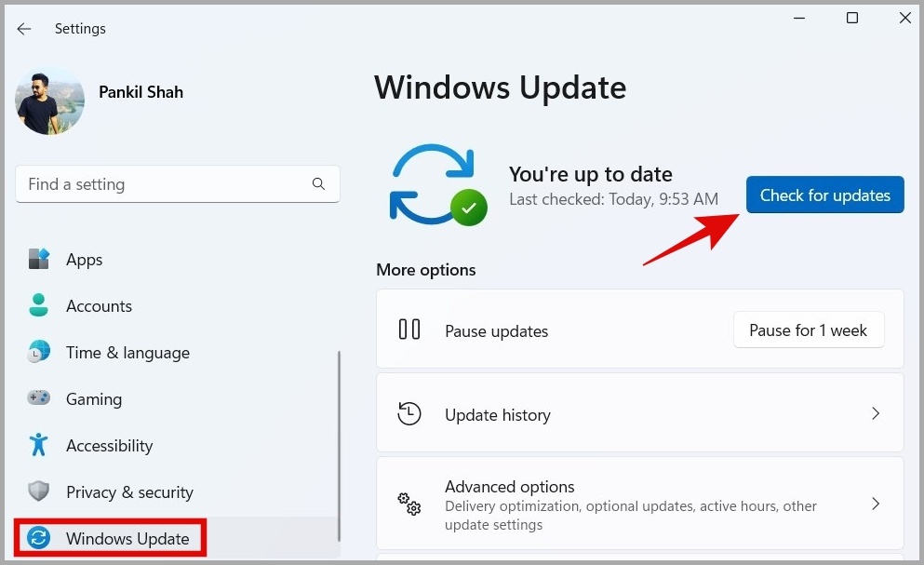This screenshot has height=565, width=924.
Task: Click the back arrow icon
Action: (x=23, y=28)
